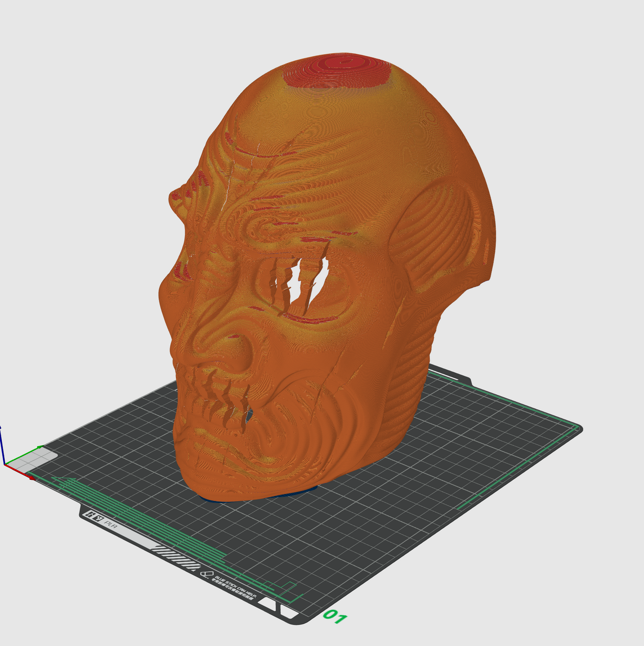Select the green Y-axis arrow of the orientation gizmo
644x646 pixels.
click(39, 447)
